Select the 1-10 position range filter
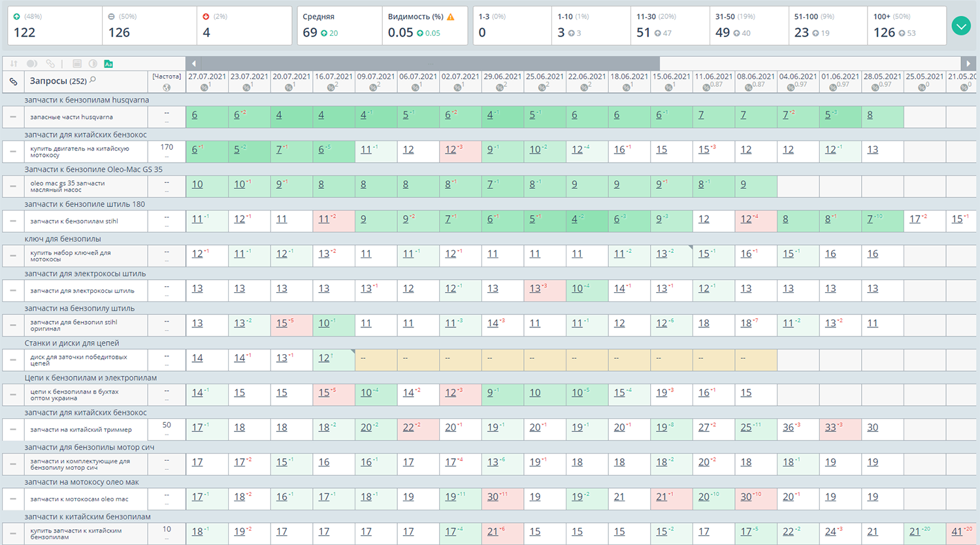The height and width of the screenshot is (545, 980). (591, 25)
